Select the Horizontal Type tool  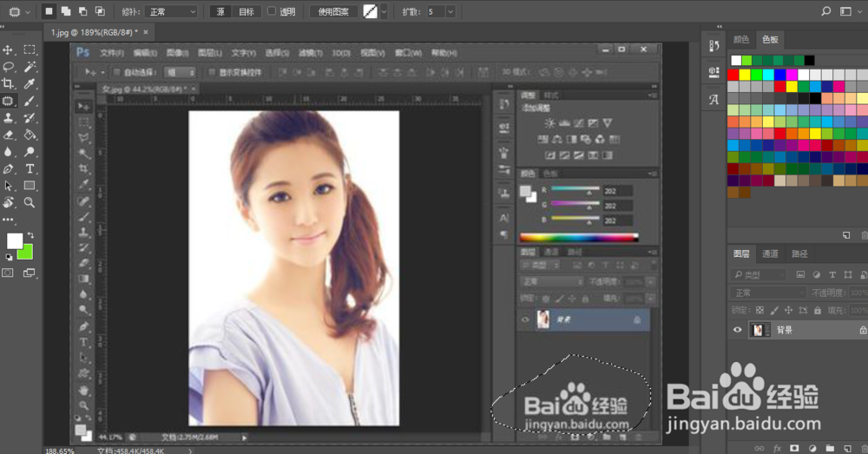tap(30, 169)
